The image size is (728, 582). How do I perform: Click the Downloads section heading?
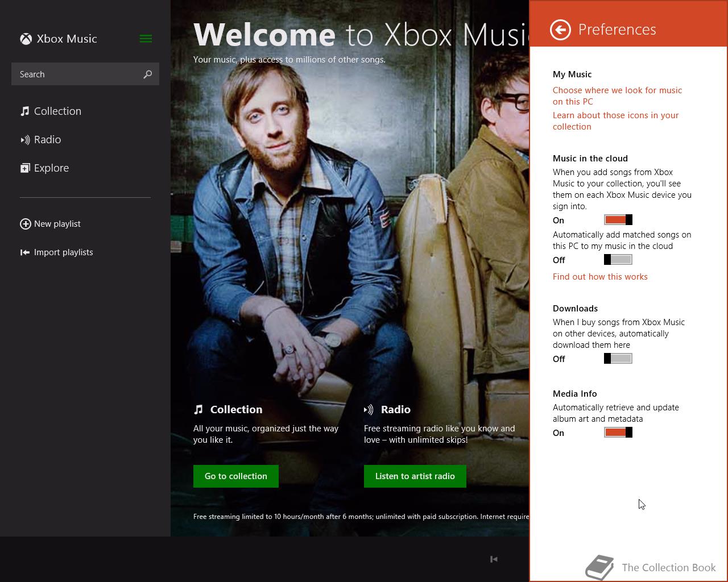[x=575, y=309]
